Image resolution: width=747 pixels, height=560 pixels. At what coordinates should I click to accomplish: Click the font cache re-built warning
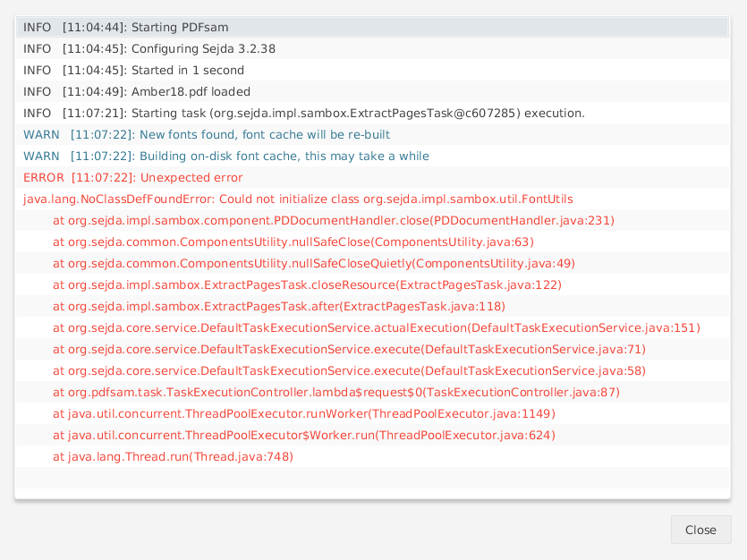point(206,134)
